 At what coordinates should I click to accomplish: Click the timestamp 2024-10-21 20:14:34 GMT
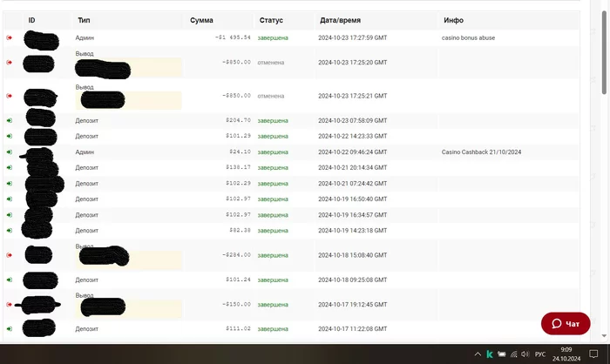pyautogui.click(x=352, y=167)
